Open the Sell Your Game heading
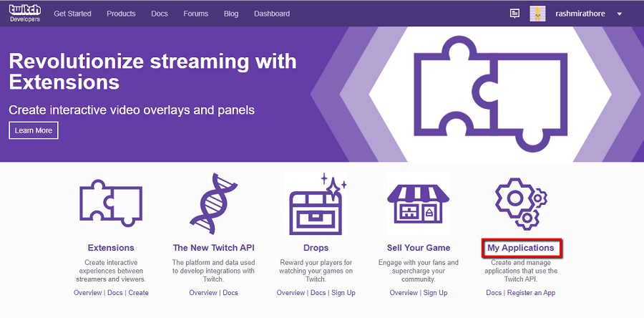 tap(419, 248)
